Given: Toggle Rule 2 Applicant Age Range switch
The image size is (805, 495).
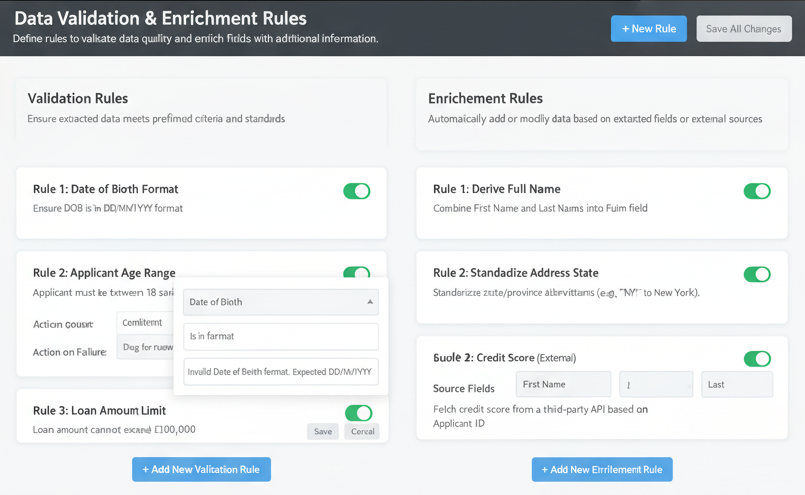Looking at the screenshot, I should [x=357, y=272].
